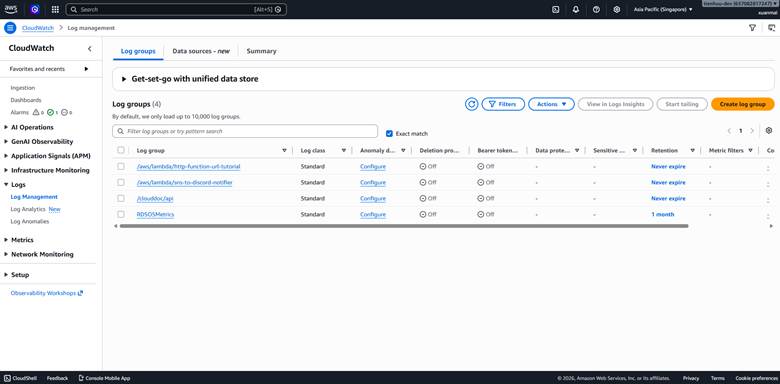Image resolution: width=780 pixels, height=384 pixels.
Task: Click the Create log group button
Action: 742,104
